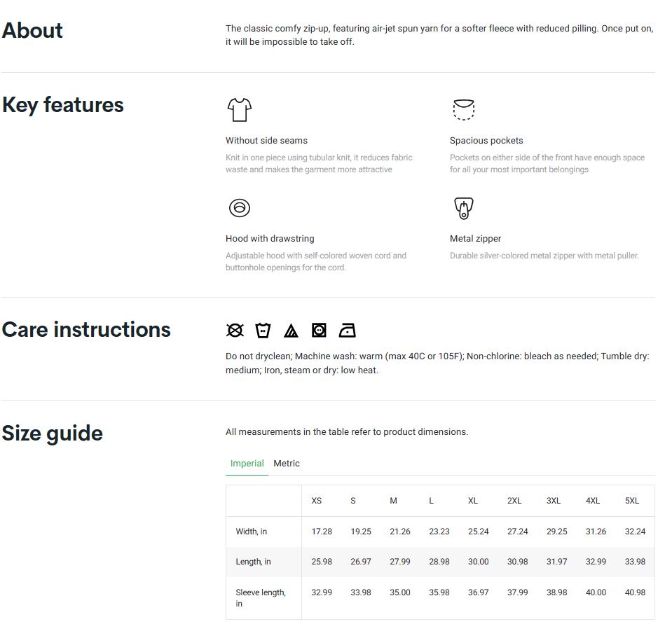The width and height of the screenshot is (672, 631).
Task: Click the XS column header
Action: [317, 501]
